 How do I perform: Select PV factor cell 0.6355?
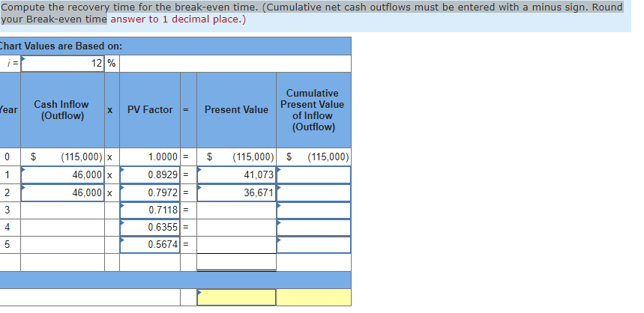click(150, 228)
